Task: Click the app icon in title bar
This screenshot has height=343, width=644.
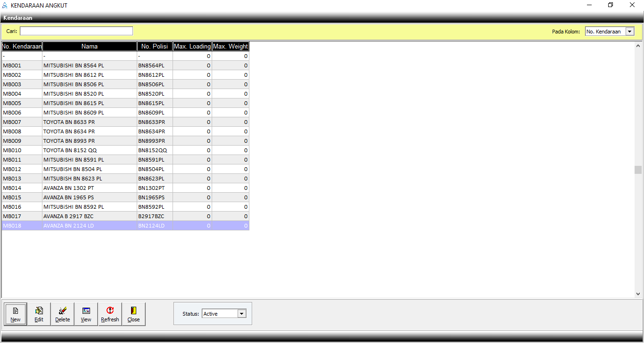Action: pyautogui.click(x=5, y=5)
